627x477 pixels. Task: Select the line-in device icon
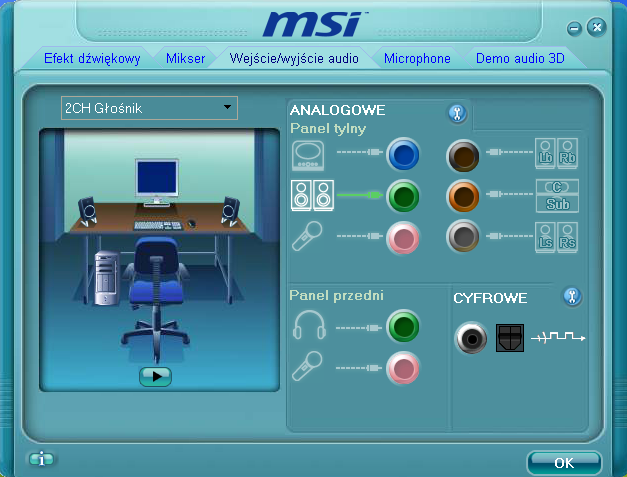(308, 156)
